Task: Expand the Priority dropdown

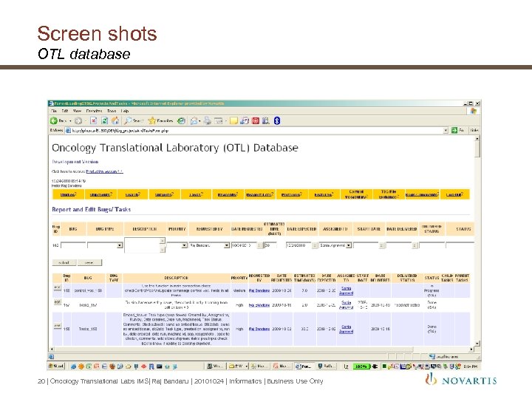Action: (x=184, y=245)
